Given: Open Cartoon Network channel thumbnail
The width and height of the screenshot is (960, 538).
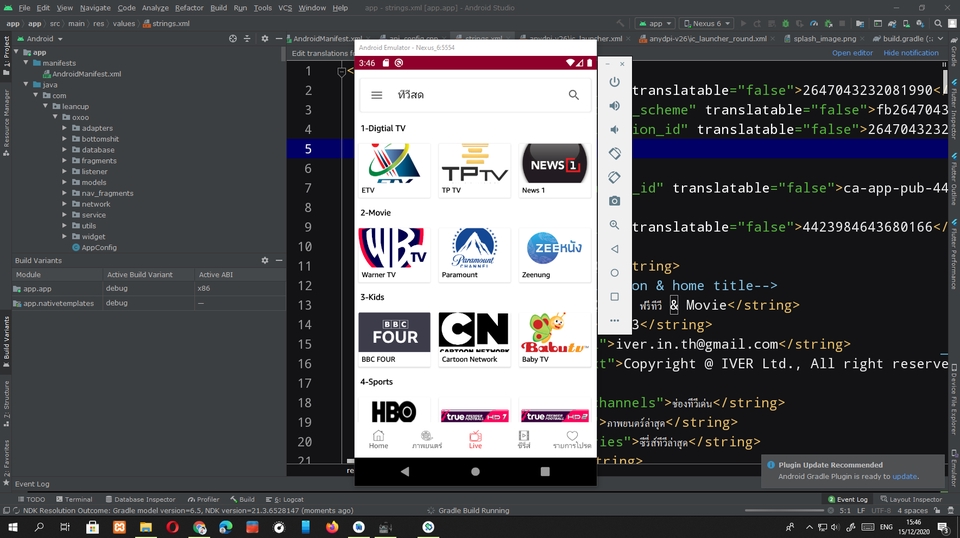Looking at the screenshot, I should [x=474, y=338].
